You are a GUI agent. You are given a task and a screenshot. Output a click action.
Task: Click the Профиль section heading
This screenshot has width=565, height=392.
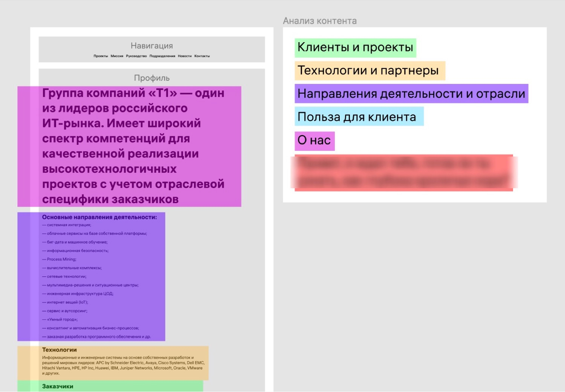coord(152,78)
